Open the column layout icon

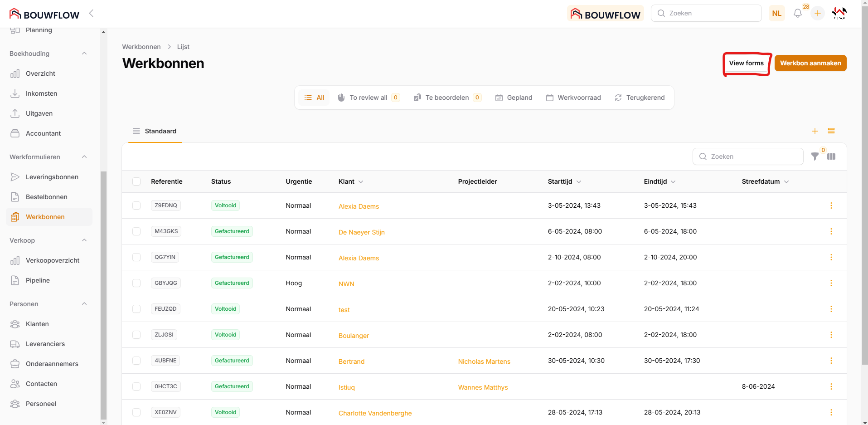[x=831, y=156]
